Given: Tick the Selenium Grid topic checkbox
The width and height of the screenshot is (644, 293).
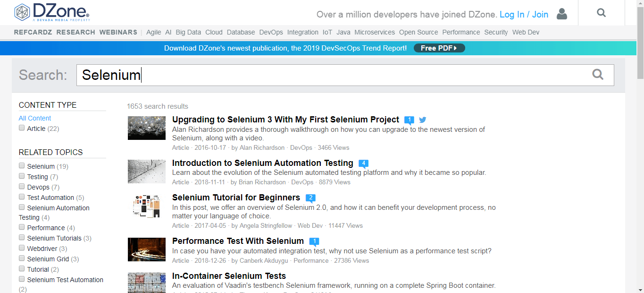Looking at the screenshot, I should 22,259.
